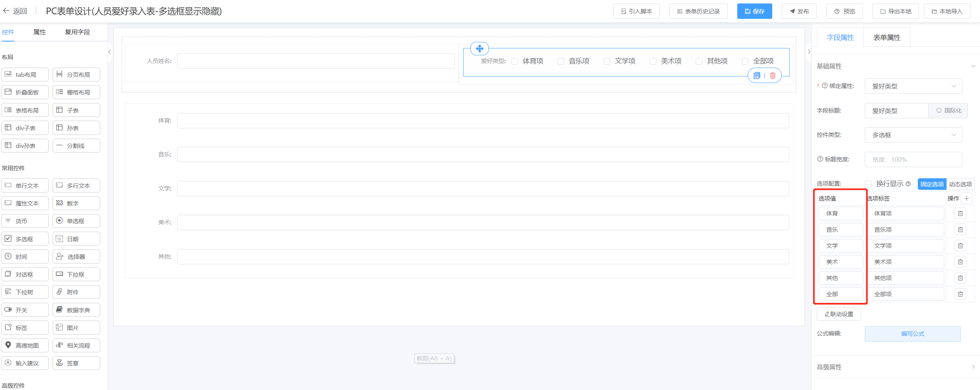The width and height of the screenshot is (980, 390).
Task: Add the 下拉框 dropdown control
Action: tap(76, 274)
